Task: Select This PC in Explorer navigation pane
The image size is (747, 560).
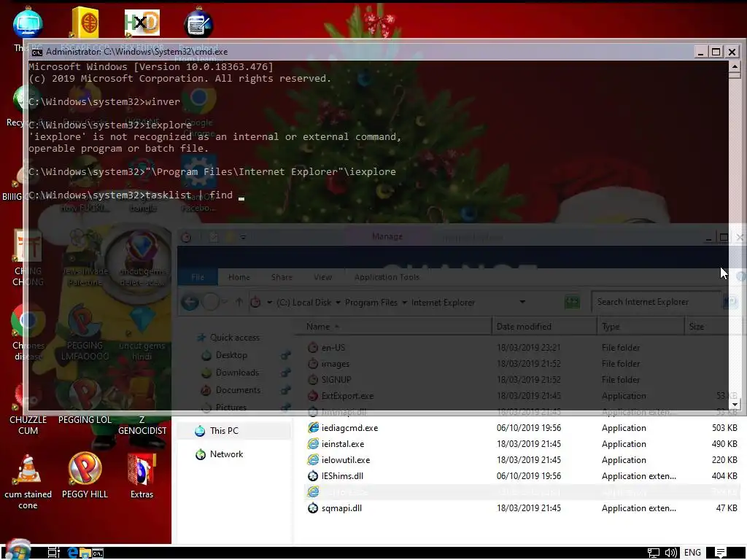Action: [223, 430]
